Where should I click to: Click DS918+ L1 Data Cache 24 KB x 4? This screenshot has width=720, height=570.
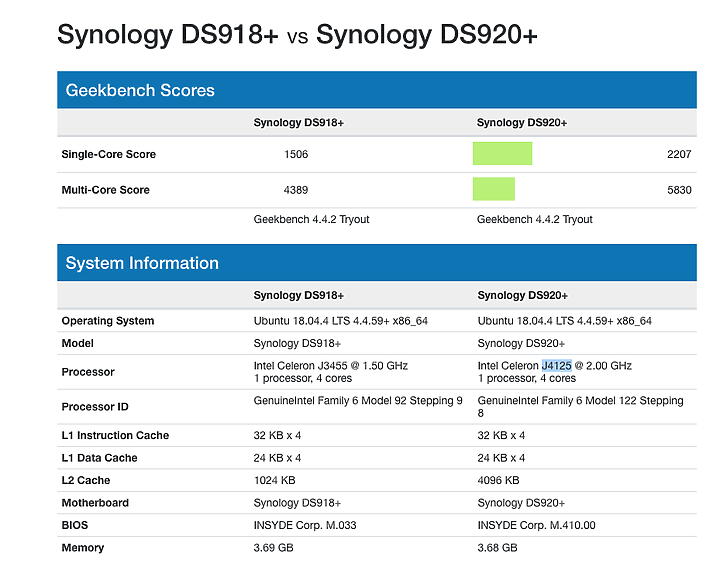277,458
